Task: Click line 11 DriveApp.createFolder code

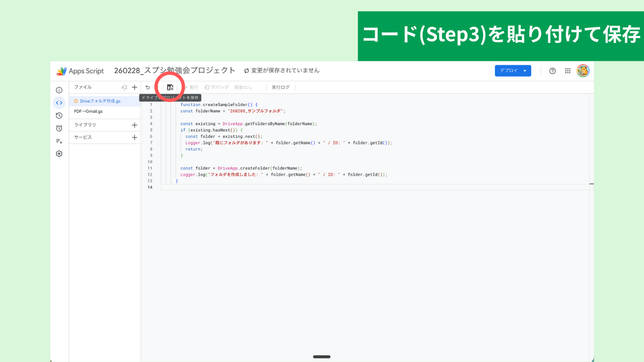Action: click(241, 168)
